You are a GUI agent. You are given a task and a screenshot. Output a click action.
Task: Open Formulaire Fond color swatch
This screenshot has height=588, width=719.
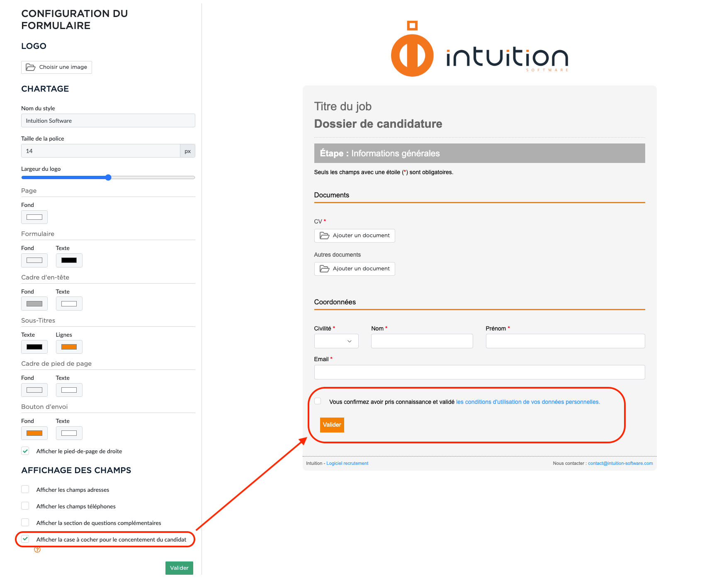[x=34, y=260]
